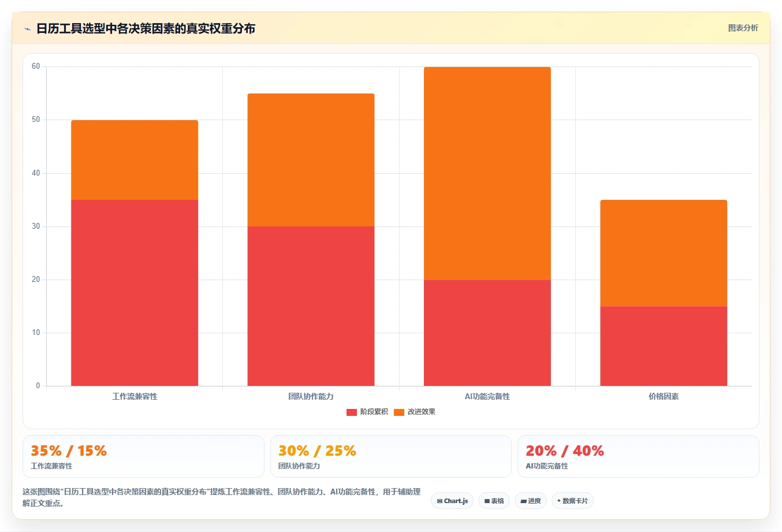The height and width of the screenshot is (532, 782).
Task: Click the 改进效果 legend label
Action: pos(422,412)
